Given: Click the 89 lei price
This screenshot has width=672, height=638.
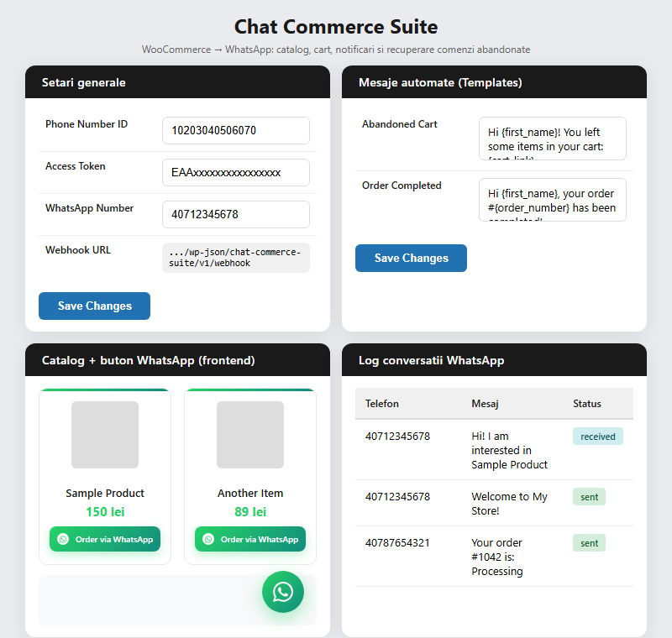Looking at the screenshot, I should pyautogui.click(x=250, y=512).
